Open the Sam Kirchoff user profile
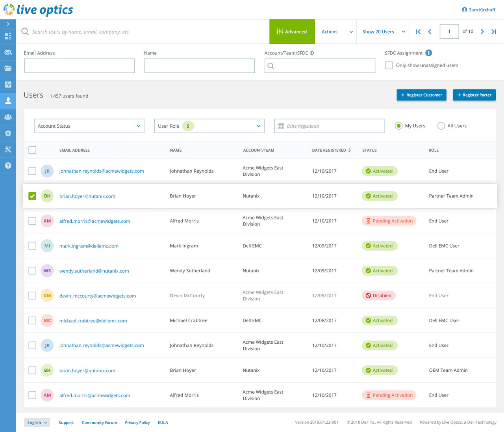Screen dimensions: 504x432 (x=478, y=9)
